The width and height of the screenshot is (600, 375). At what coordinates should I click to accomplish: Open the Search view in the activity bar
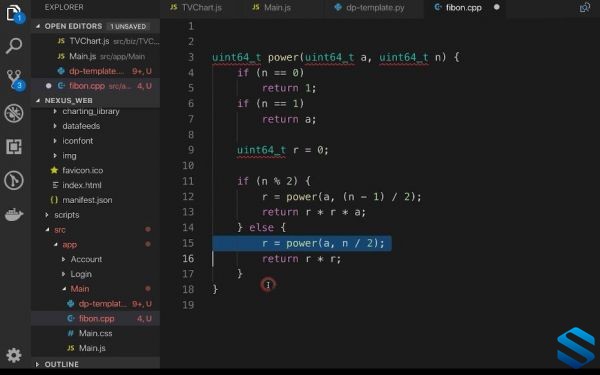click(x=14, y=46)
